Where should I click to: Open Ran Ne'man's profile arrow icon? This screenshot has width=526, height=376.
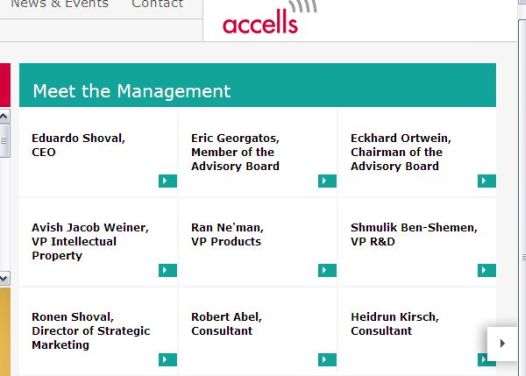coord(327,270)
